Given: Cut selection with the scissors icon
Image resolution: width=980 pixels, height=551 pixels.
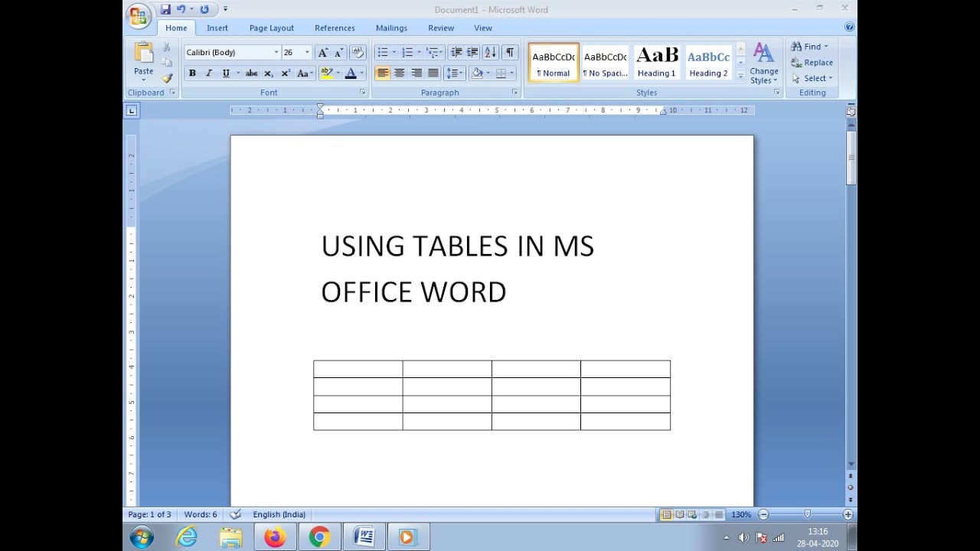Looking at the screenshot, I should 167,47.
